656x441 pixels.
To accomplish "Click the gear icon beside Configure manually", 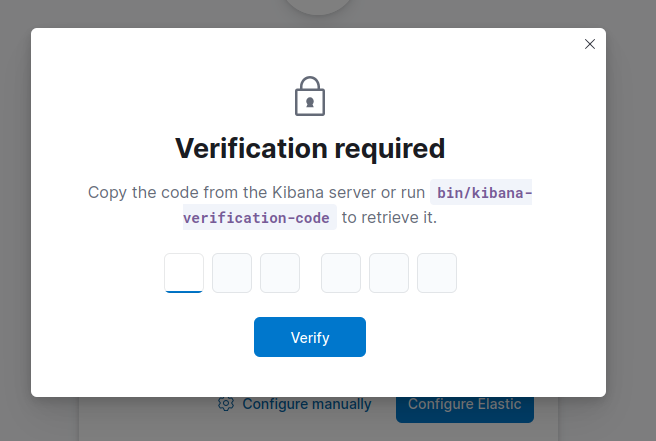I will [x=226, y=403].
